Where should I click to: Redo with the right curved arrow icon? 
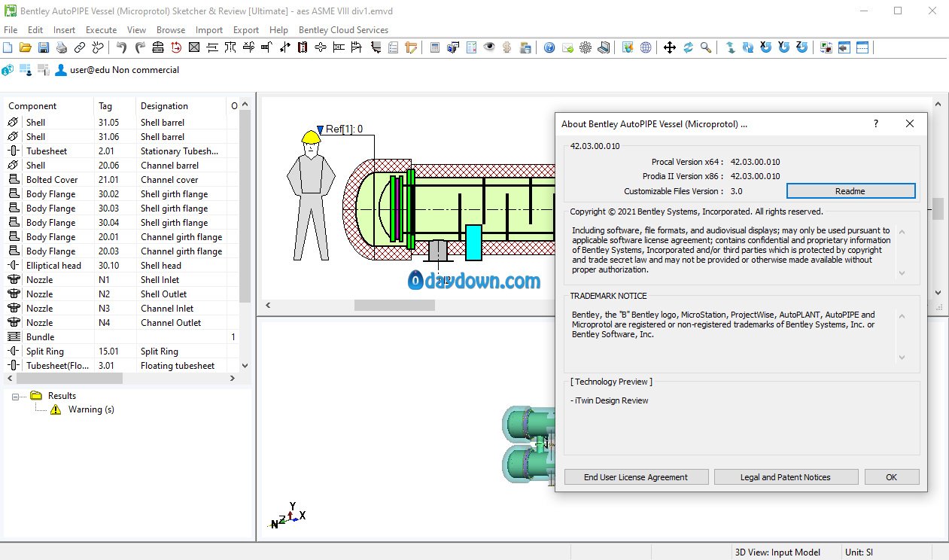[x=140, y=47]
